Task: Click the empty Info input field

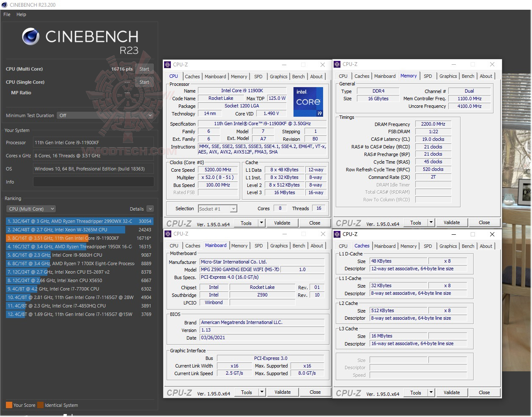Action: click(93, 182)
